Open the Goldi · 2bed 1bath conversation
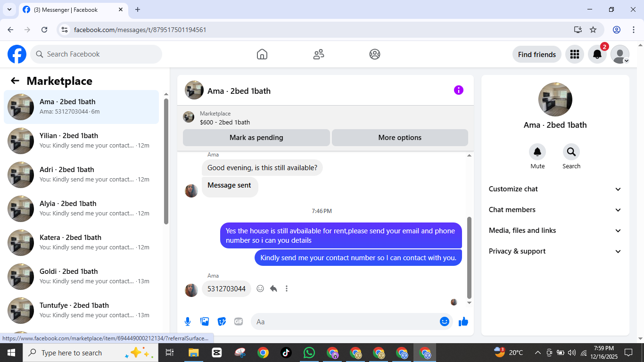 pyautogui.click(x=82, y=277)
